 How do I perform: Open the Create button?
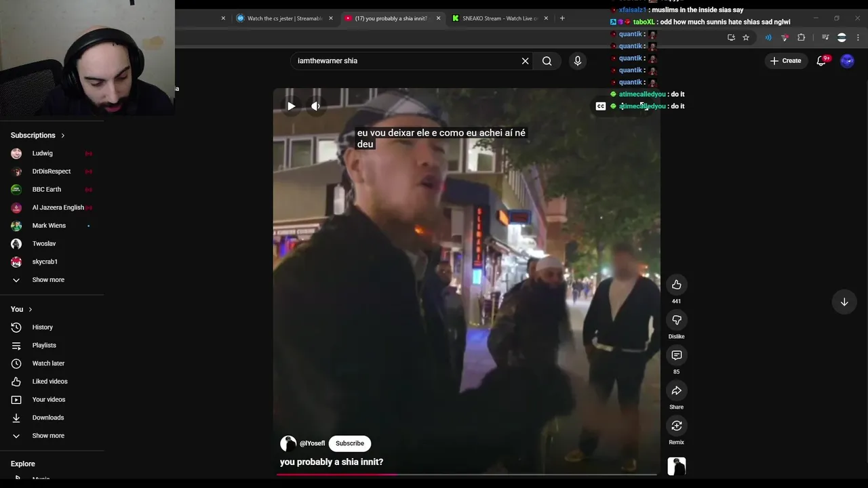(x=785, y=61)
